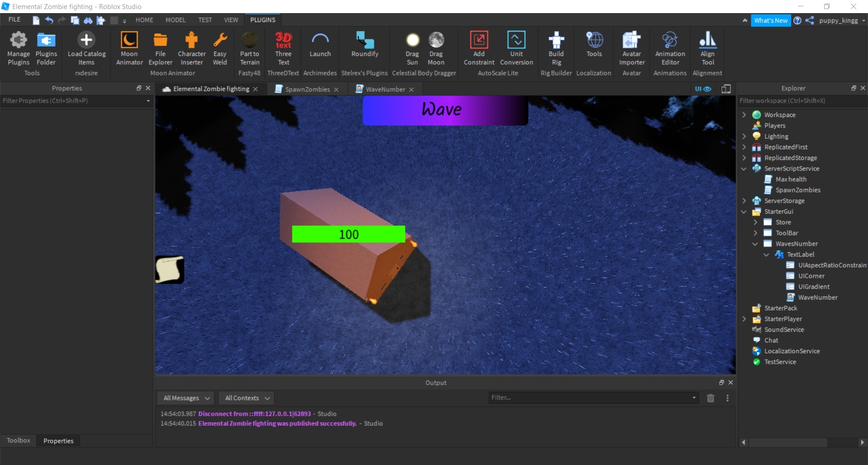The height and width of the screenshot is (465, 868).
Task: Close the Elemental Zombie fighting tab
Action: click(255, 89)
